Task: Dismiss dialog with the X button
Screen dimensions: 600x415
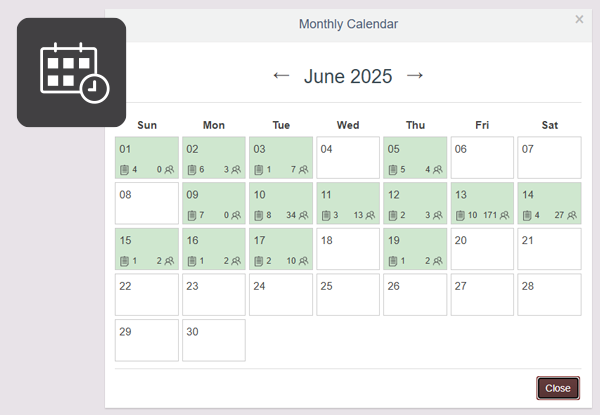Action: (x=579, y=19)
